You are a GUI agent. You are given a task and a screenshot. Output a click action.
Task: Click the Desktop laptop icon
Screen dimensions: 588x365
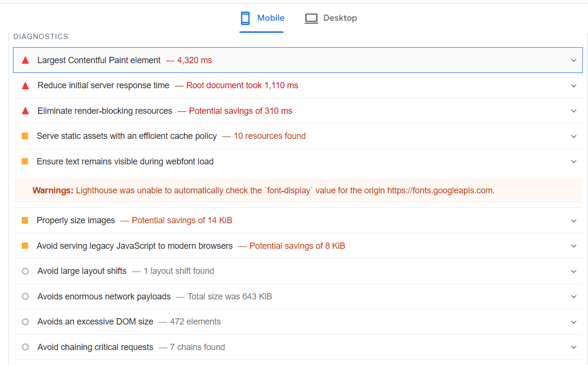[x=311, y=18]
